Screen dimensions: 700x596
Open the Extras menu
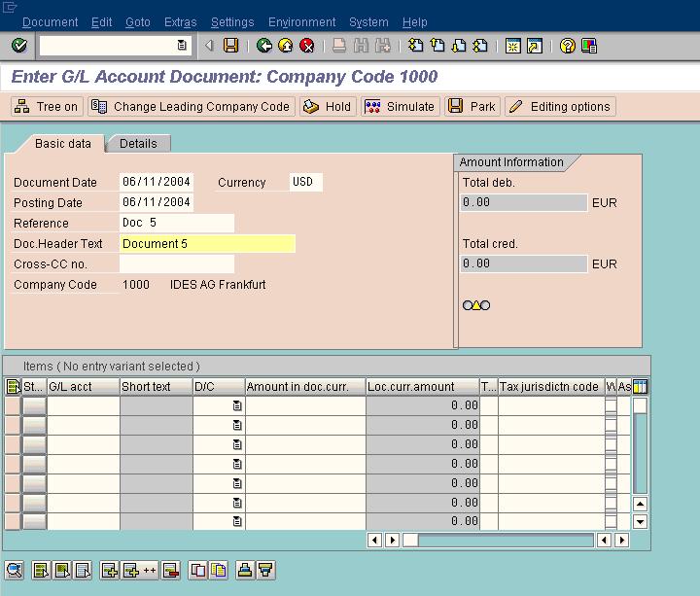click(x=180, y=21)
